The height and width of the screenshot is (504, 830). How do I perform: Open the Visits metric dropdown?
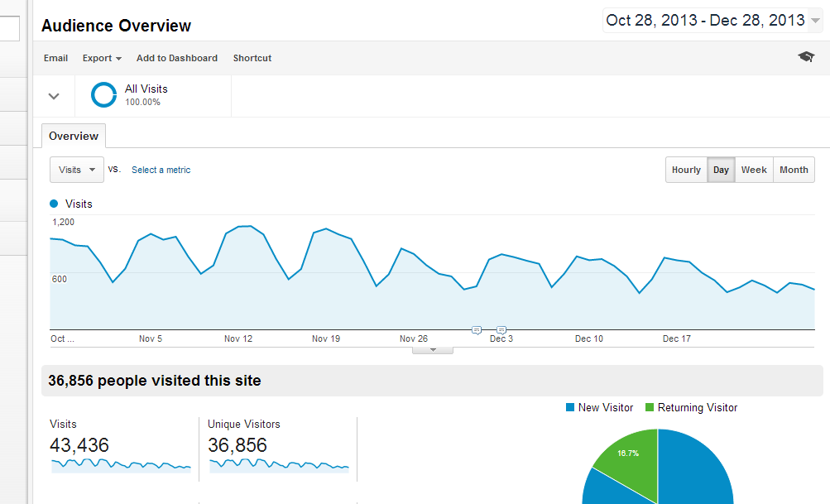pyautogui.click(x=77, y=170)
